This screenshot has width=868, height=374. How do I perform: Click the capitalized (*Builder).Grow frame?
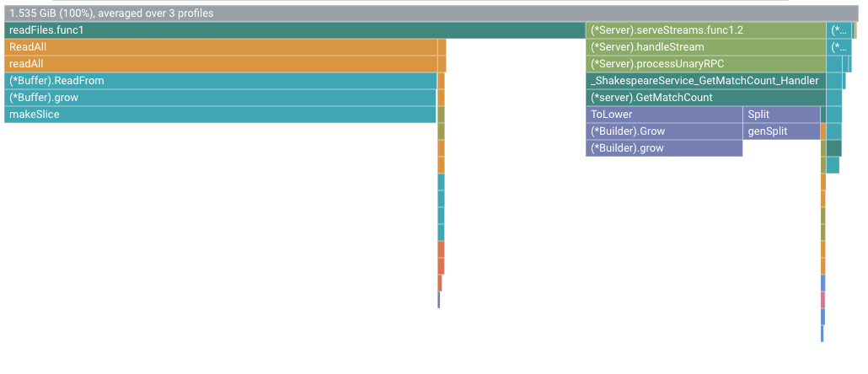(664, 131)
